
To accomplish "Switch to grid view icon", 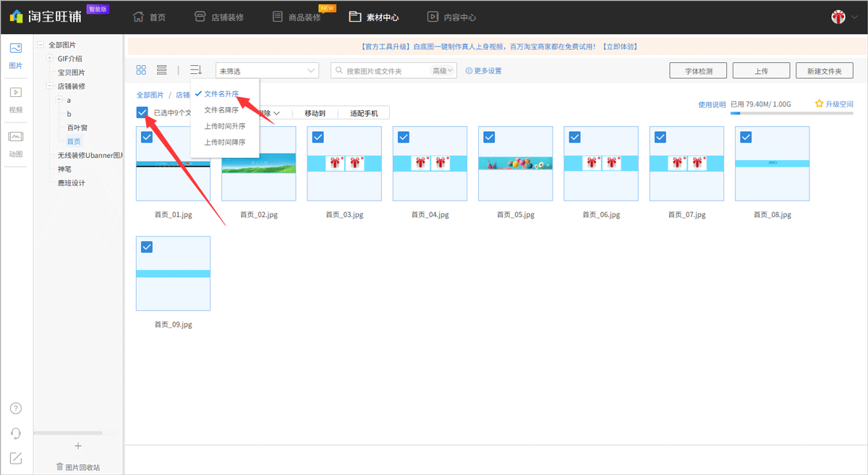I will point(141,70).
